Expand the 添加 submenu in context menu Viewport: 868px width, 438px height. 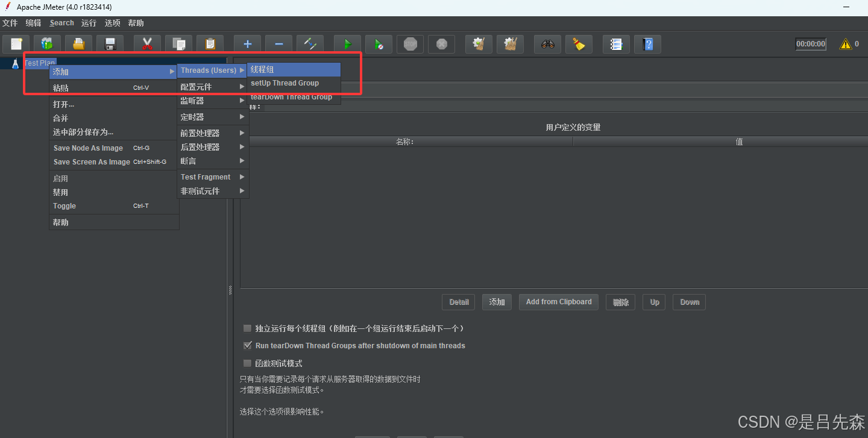click(x=114, y=72)
